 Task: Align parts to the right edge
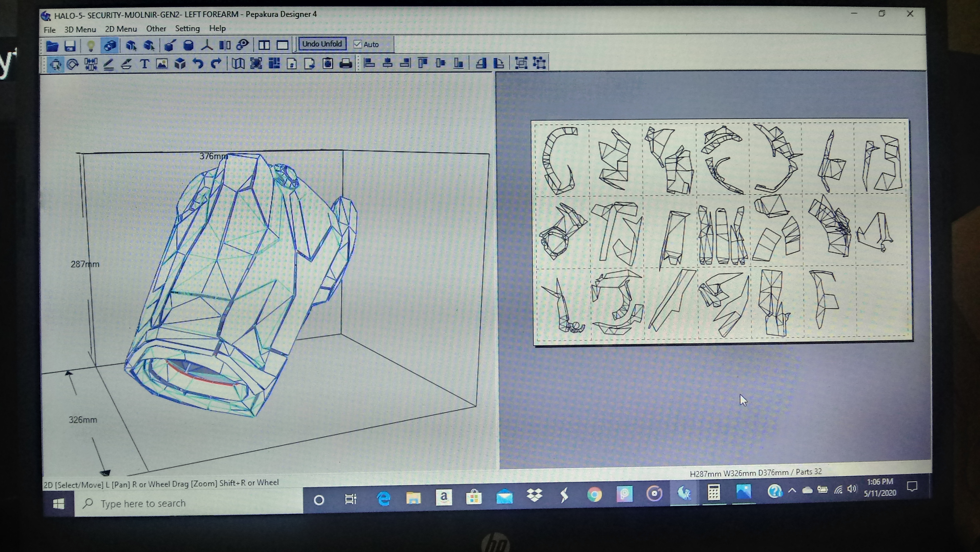point(405,63)
